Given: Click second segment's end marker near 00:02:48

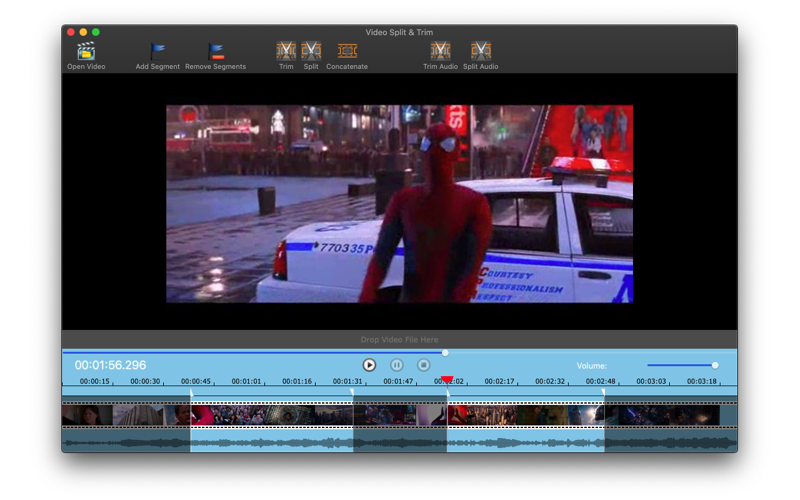Looking at the screenshot, I should pos(604,392).
